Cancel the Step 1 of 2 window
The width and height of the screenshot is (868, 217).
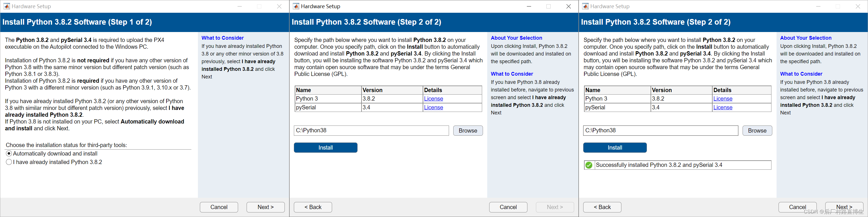219,207
